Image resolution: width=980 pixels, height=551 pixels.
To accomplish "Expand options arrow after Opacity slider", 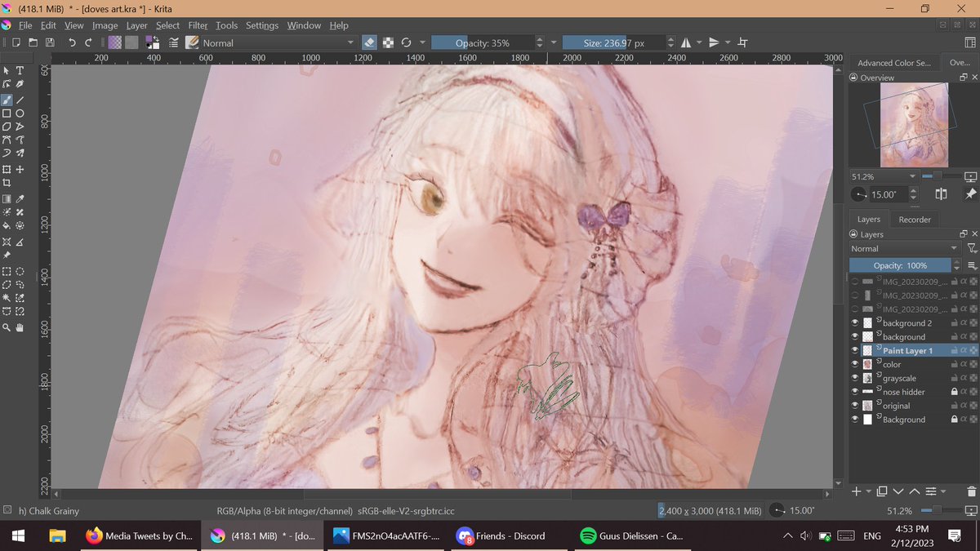I will click(554, 42).
